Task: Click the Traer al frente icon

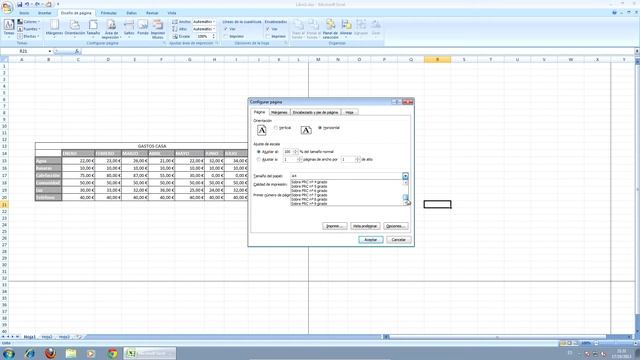Action: pos(298,29)
